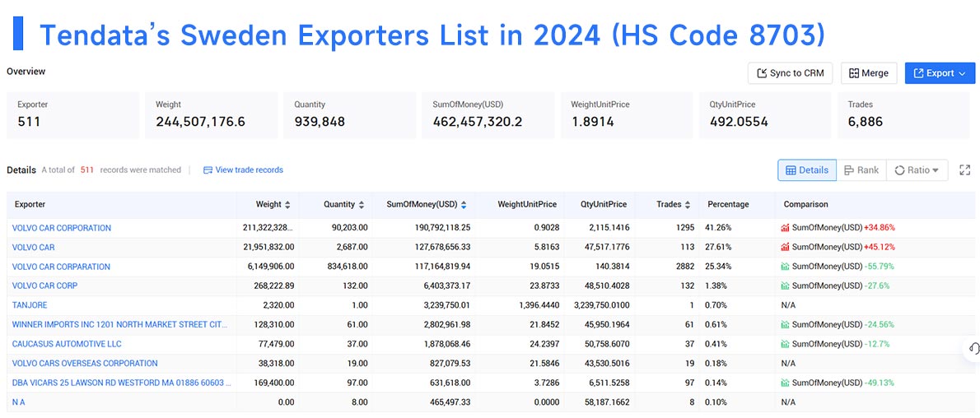Click the WeightUnitPrice 1.8914 overview card
The width and height of the screenshot is (980, 418).
[627, 115]
